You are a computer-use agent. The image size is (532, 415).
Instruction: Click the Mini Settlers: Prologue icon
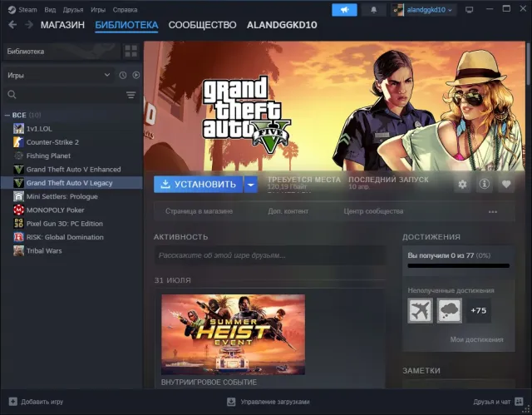[x=18, y=196]
